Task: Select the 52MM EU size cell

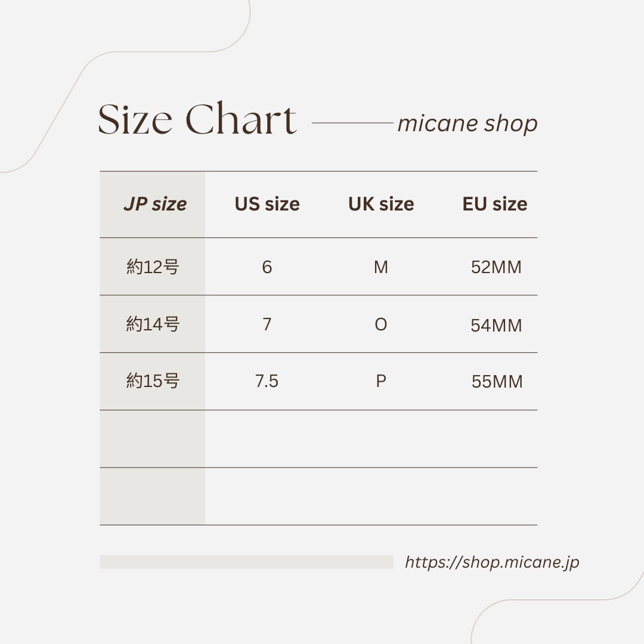Action: (496, 267)
